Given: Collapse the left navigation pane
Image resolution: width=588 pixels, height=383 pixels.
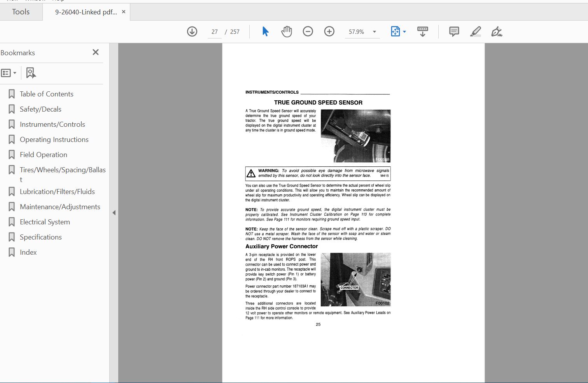Looking at the screenshot, I should pyautogui.click(x=114, y=213).
